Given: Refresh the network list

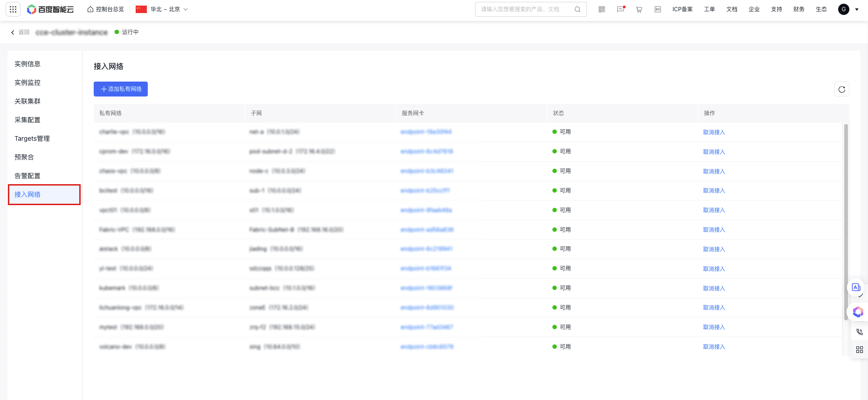Looking at the screenshot, I should [842, 90].
